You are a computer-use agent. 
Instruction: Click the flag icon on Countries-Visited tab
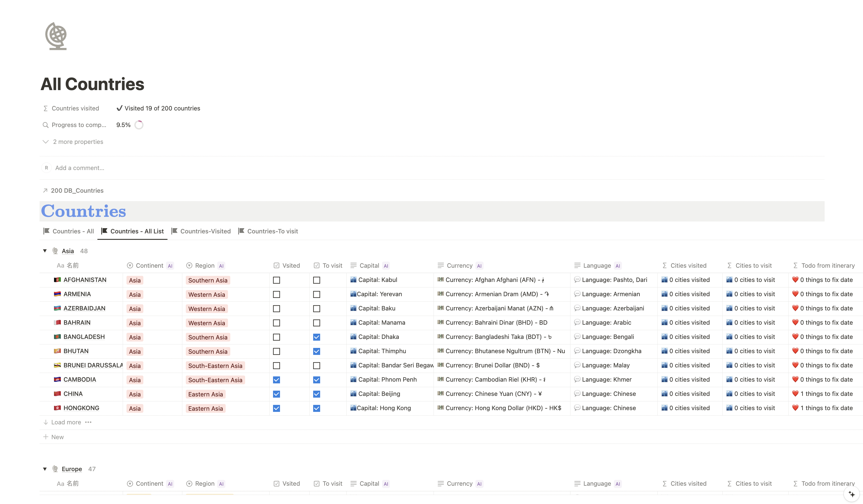tap(175, 231)
